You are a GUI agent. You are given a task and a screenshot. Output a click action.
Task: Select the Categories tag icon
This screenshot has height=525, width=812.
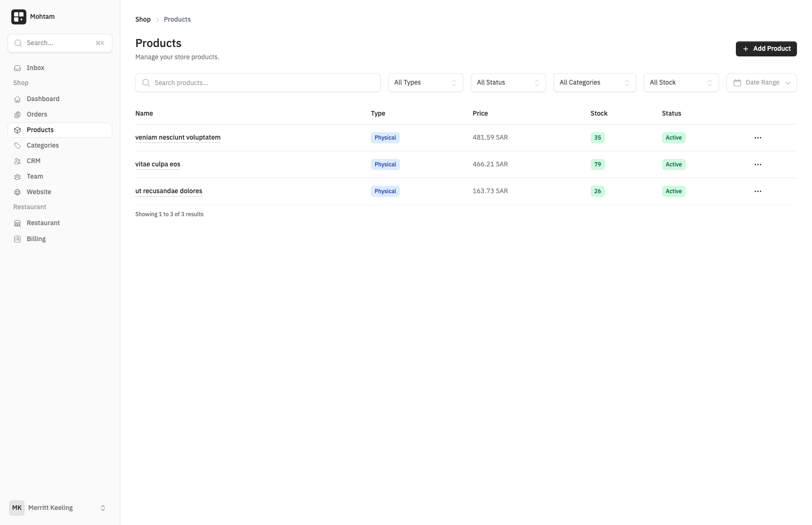click(17, 145)
